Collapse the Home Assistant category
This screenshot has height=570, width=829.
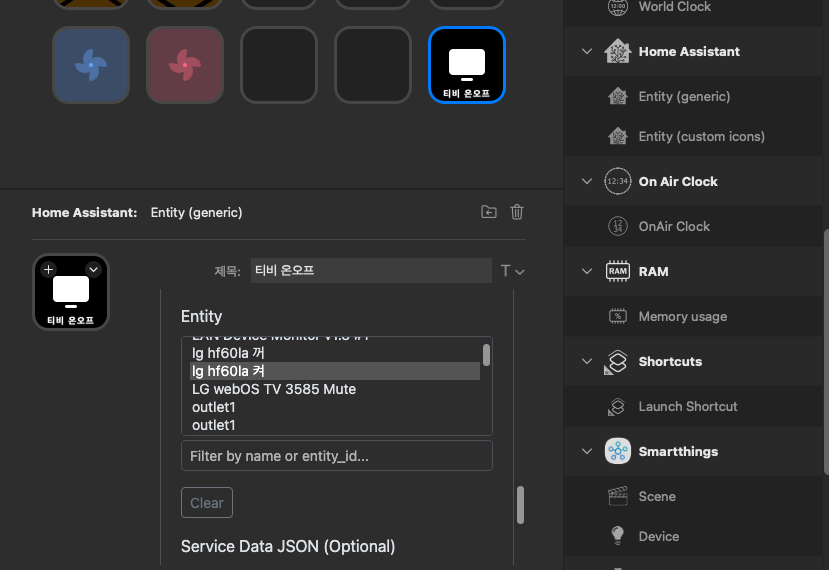click(587, 52)
